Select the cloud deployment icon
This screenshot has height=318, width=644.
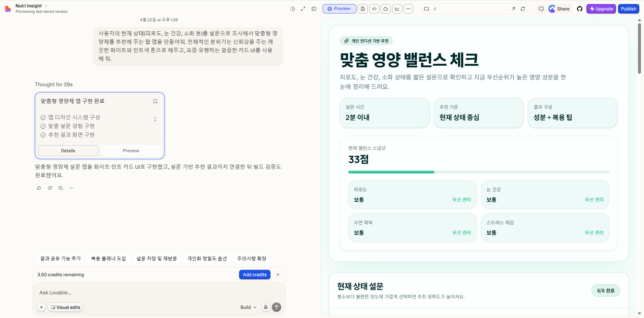(386, 9)
